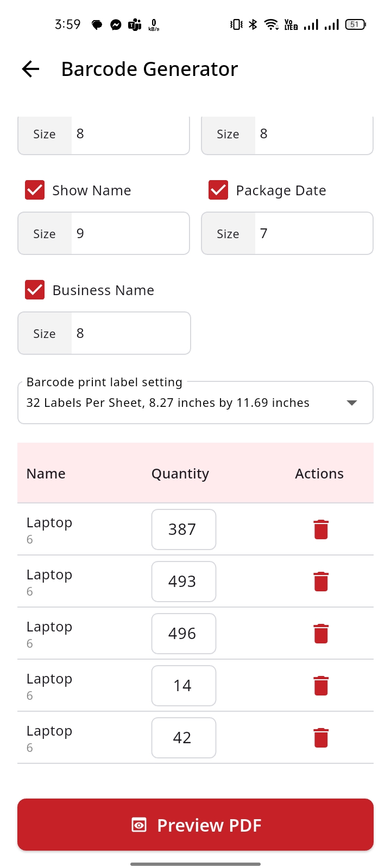Open the Barcode print label setting dropdown

click(185, 403)
